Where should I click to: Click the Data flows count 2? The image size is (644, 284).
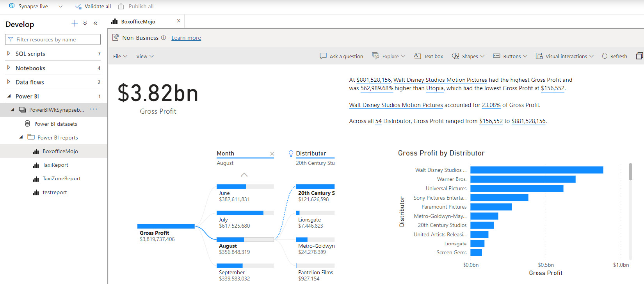(99, 82)
